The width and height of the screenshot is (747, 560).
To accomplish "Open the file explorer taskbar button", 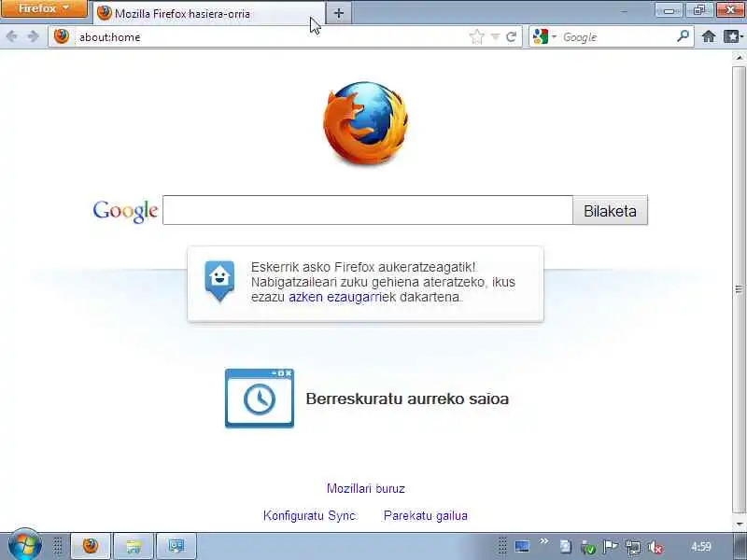I will tap(134, 546).
